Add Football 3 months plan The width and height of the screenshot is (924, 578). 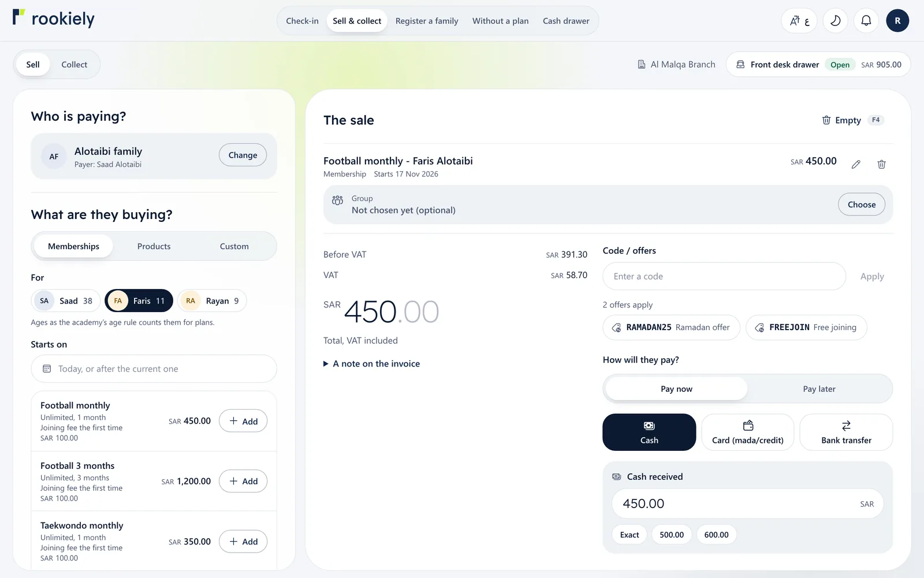pyautogui.click(x=243, y=481)
